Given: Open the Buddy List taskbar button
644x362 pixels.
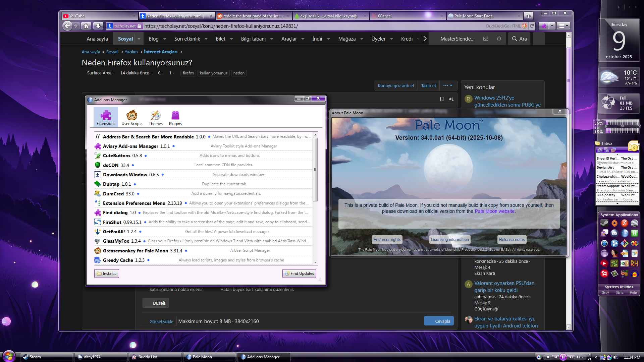Looking at the screenshot, I should tap(155, 357).
